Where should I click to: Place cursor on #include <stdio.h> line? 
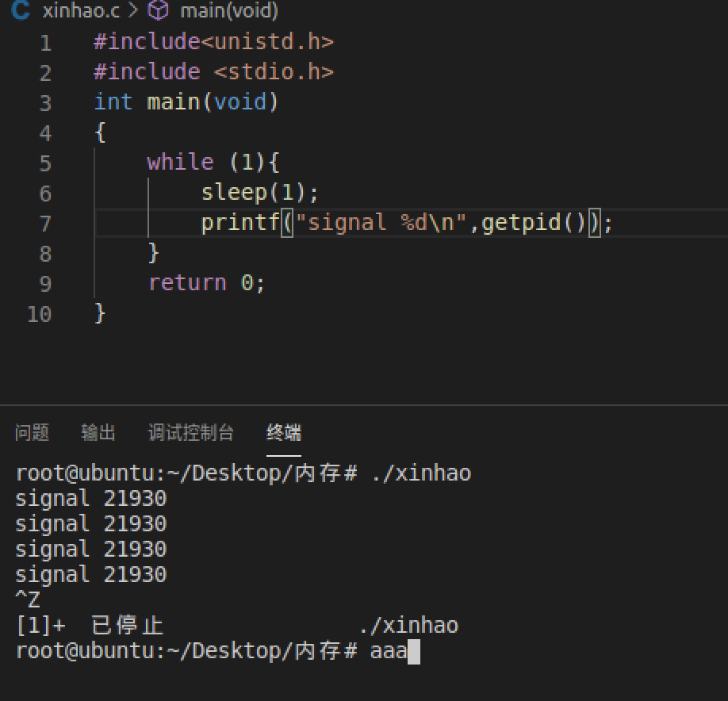[213, 72]
